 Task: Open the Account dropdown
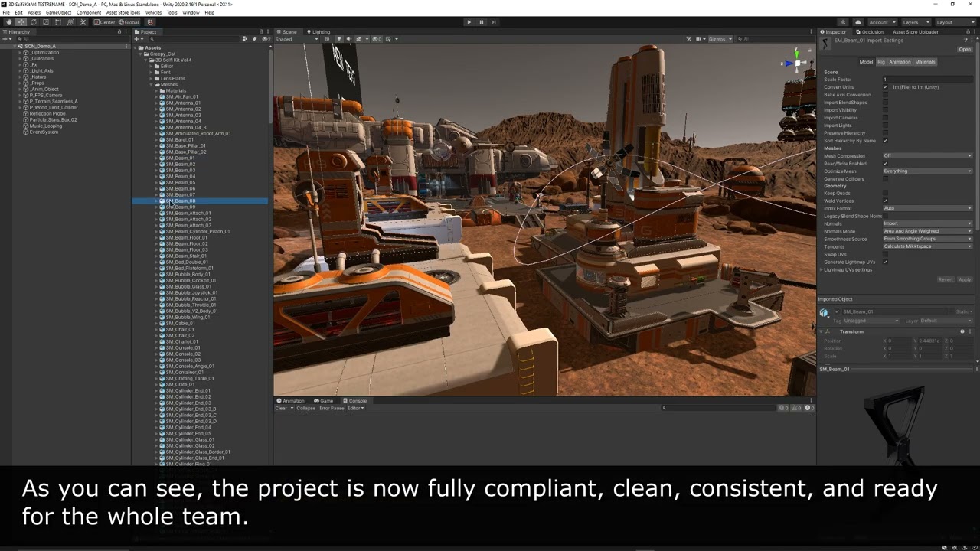882,22
